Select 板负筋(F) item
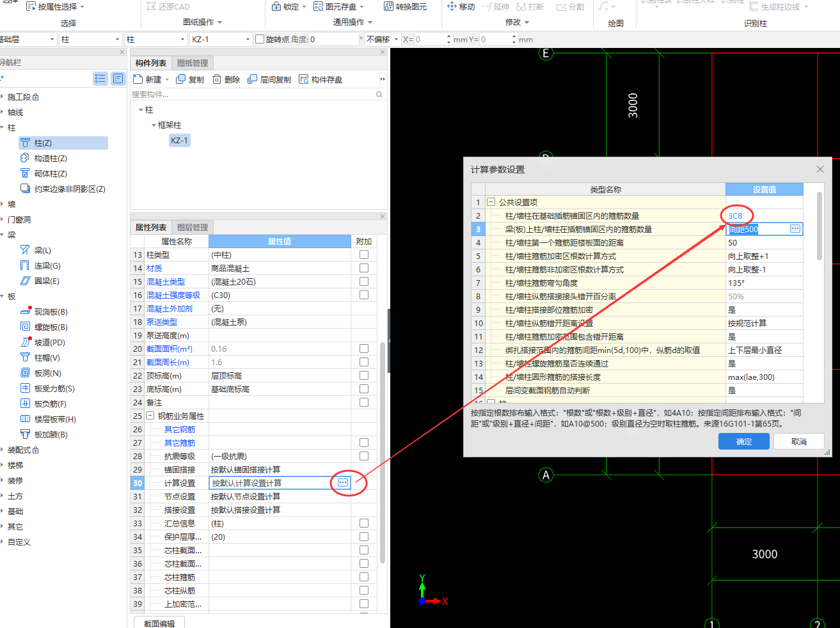This screenshot has height=628, width=840. pos(44,404)
